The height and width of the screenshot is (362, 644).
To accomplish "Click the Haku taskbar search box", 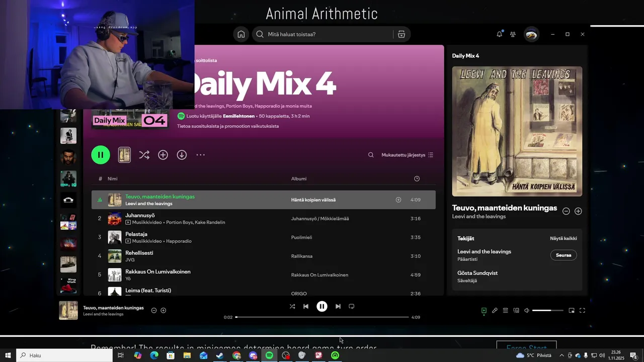I will (64, 355).
